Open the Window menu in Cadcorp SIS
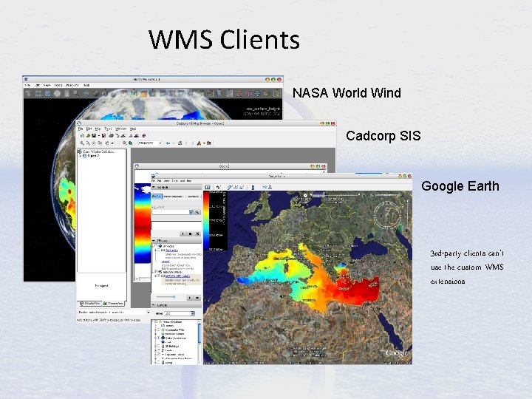Image resolution: width=532 pixels, height=399 pixels. click(120, 129)
